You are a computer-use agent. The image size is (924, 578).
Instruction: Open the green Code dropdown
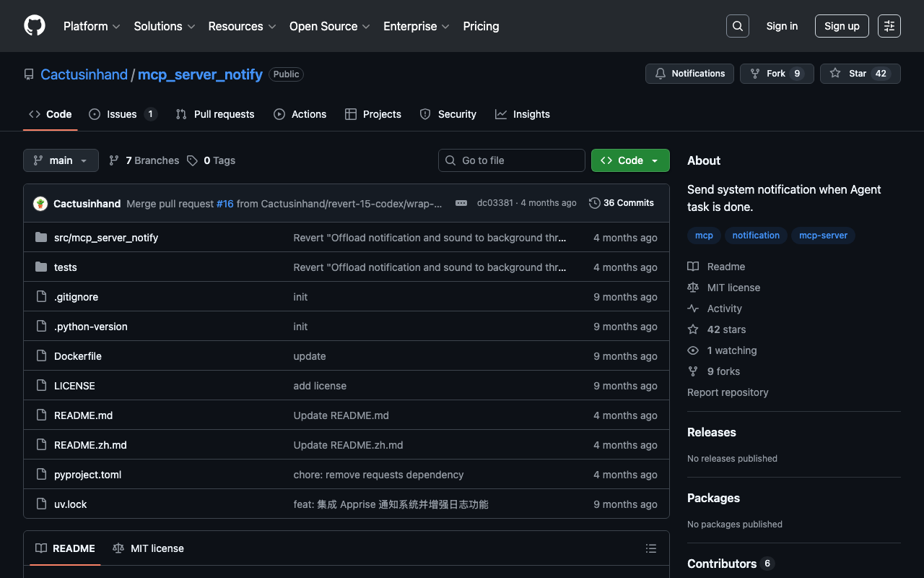[629, 160]
